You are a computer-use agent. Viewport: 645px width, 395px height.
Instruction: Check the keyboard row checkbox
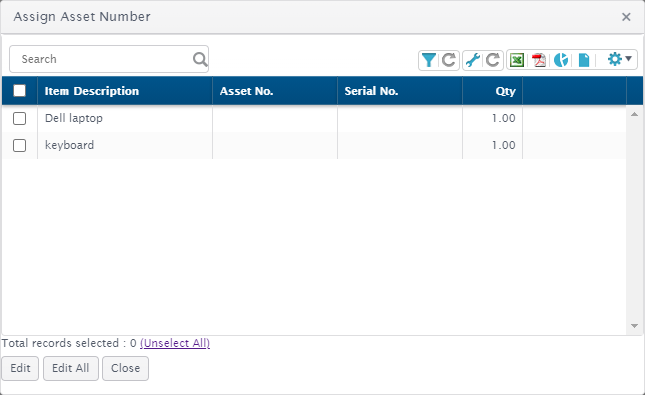click(x=19, y=145)
